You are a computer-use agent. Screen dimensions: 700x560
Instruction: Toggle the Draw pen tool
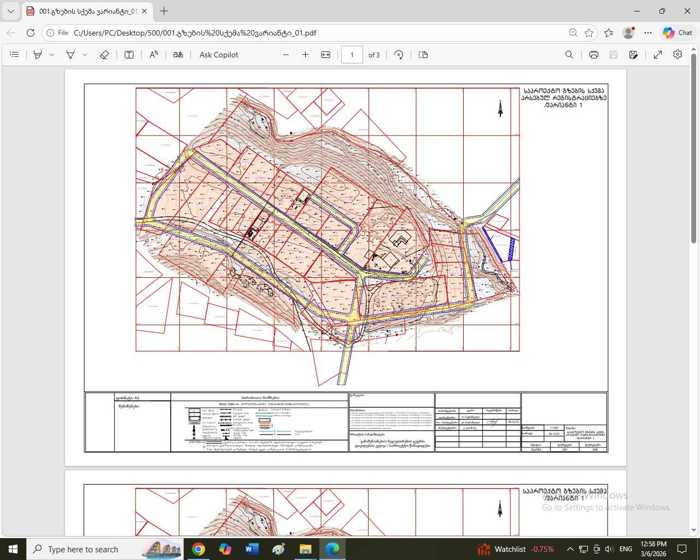point(70,55)
